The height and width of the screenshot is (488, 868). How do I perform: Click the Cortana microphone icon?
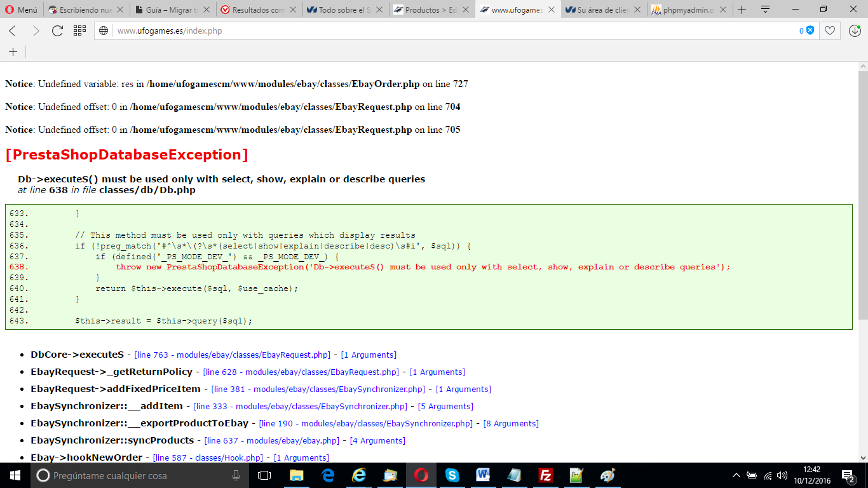(236, 475)
